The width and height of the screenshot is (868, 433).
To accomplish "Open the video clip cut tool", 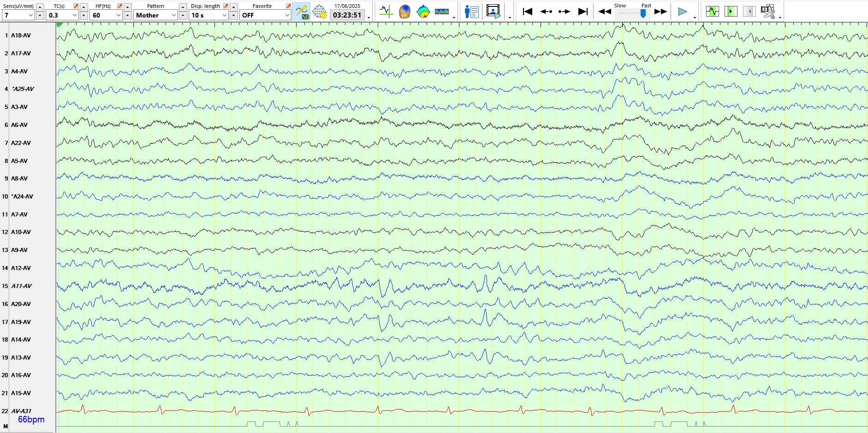I will (x=768, y=12).
